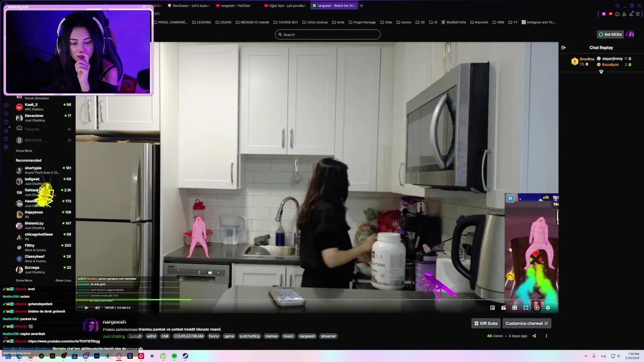Seek along the green video progress bar
The image size is (644, 362).
[317, 300]
